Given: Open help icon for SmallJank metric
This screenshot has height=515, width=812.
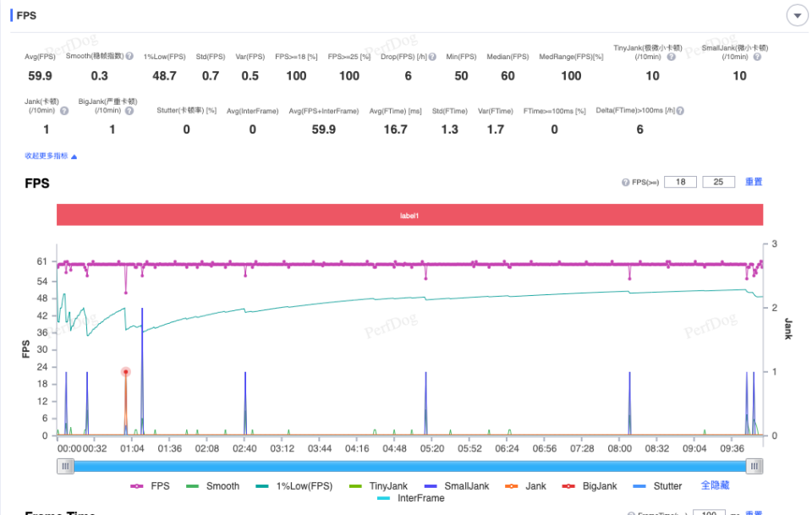Looking at the screenshot, I should point(757,57).
